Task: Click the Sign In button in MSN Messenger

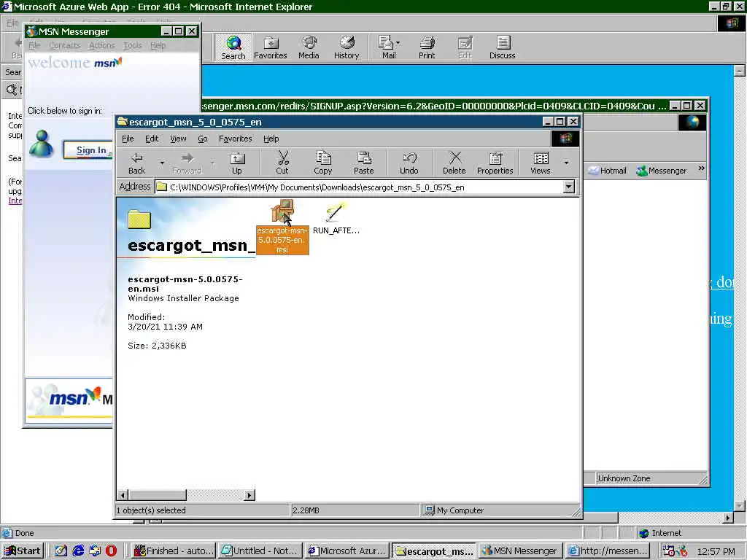Action: click(x=88, y=150)
